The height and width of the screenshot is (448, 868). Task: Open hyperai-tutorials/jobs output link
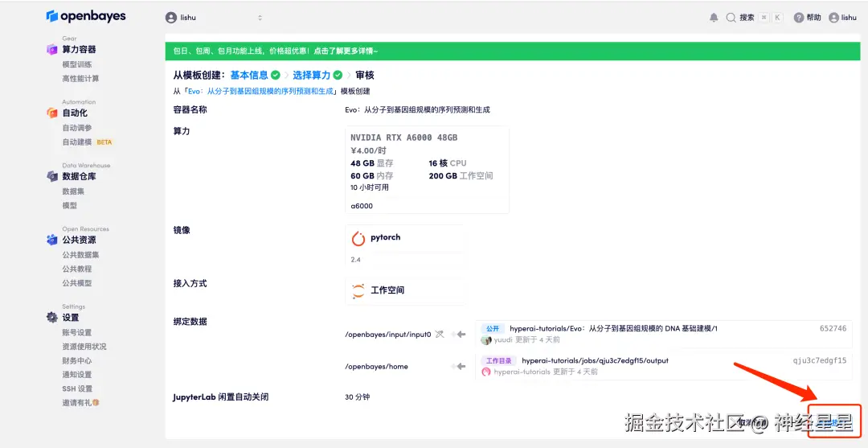point(595,360)
